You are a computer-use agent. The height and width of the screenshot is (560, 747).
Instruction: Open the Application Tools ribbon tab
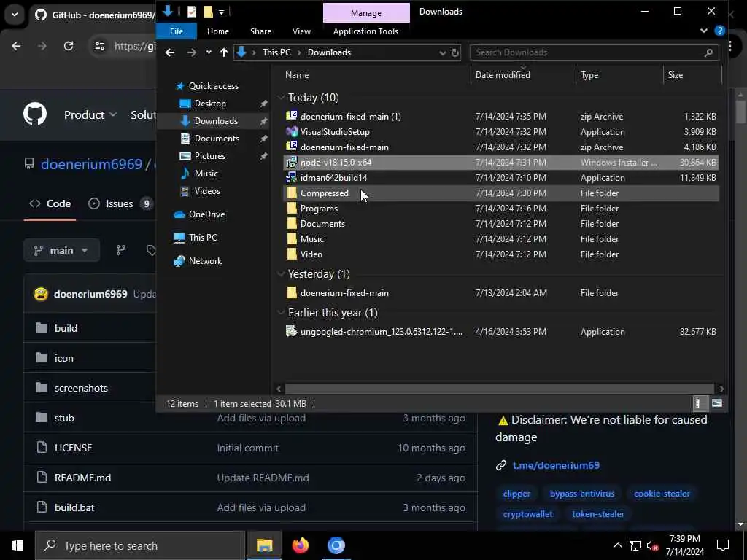pos(365,31)
